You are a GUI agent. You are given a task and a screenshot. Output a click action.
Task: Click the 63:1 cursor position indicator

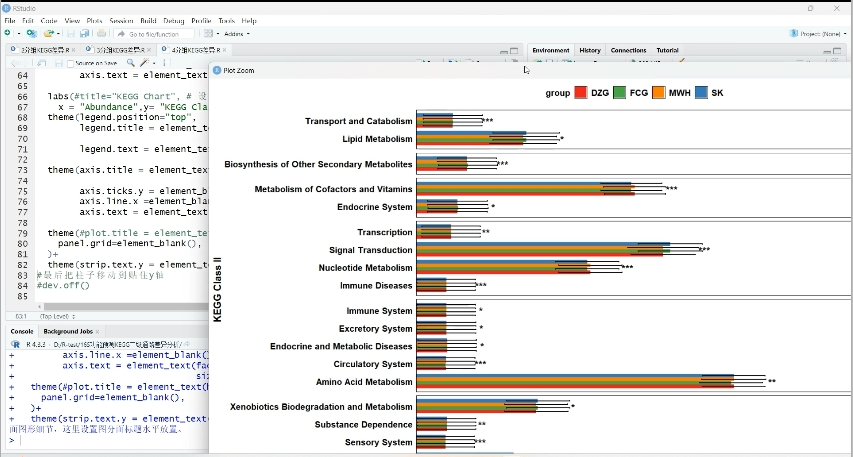pyautogui.click(x=21, y=316)
